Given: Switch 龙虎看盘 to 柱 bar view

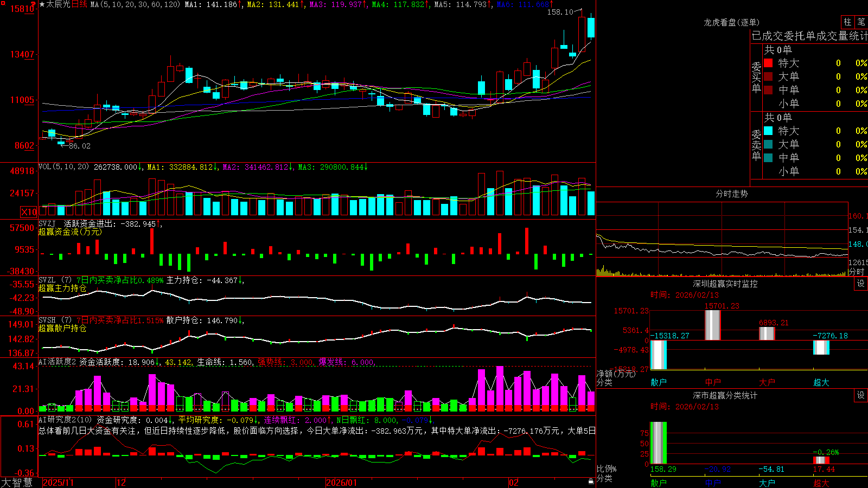Looking at the screenshot, I should click(847, 22).
